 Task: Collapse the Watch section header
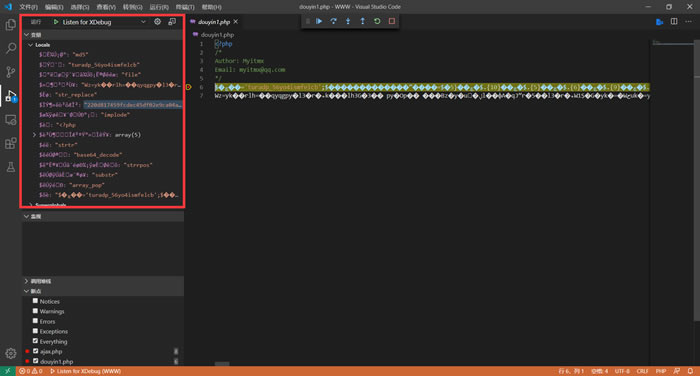[103, 216]
